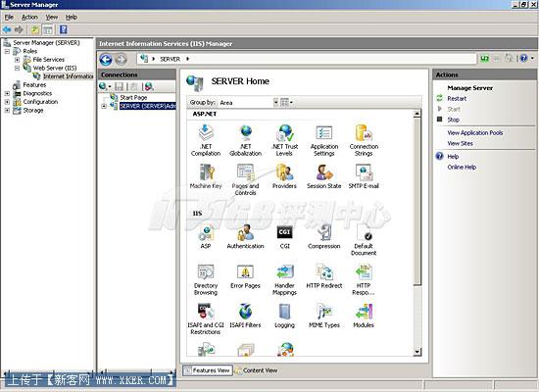Image resolution: width=539 pixels, height=392 pixels.
Task: Open Pages and Controls feature
Action: [245, 179]
